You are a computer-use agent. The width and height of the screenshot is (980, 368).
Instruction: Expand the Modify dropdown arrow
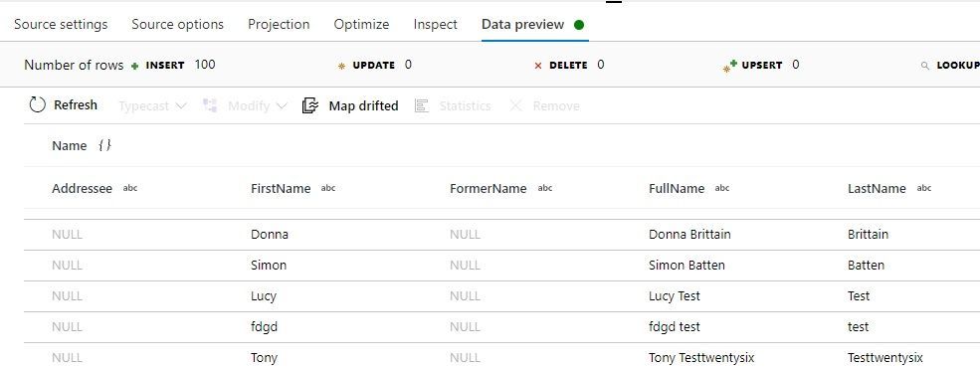(282, 105)
